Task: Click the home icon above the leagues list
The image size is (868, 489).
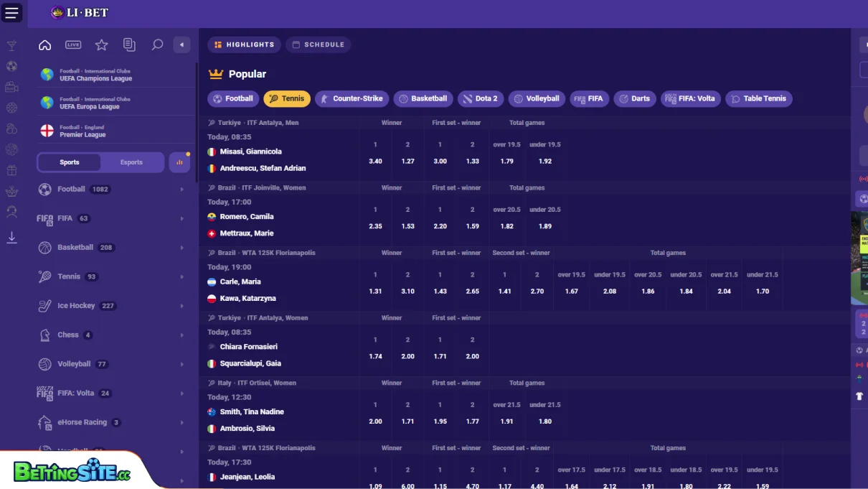Action: (x=44, y=45)
